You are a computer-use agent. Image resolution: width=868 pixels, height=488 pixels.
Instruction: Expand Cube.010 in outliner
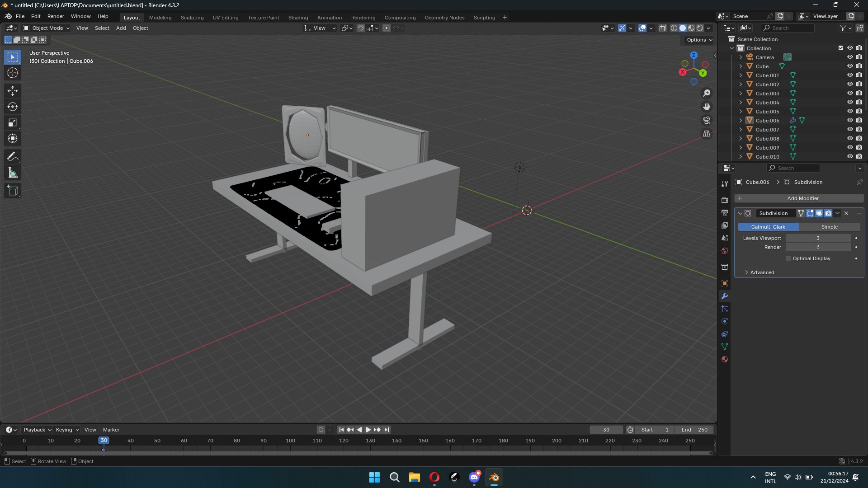[x=741, y=157]
